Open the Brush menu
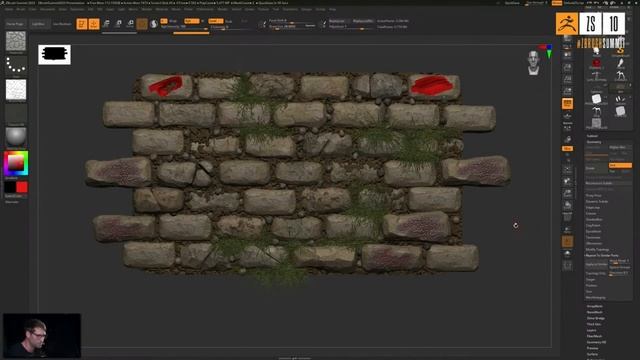Screen dimensions: 640x360 click(20, 9)
